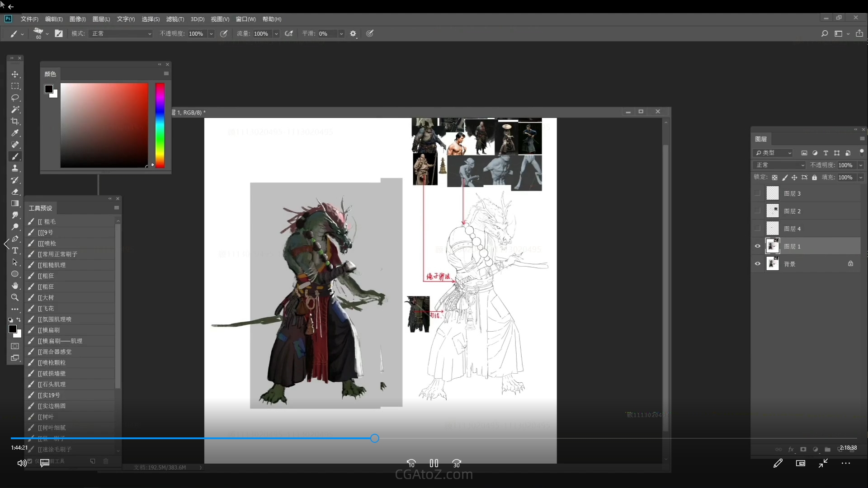Pause the video playback
868x488 pixels.
(434, 463)
